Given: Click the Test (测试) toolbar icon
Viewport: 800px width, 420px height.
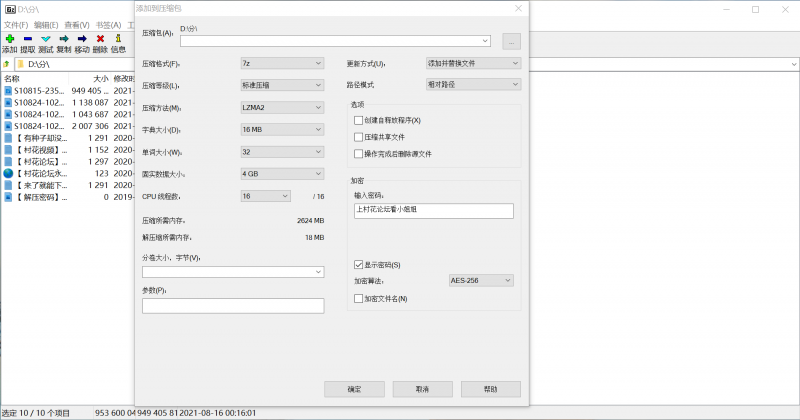Looking at the screenshot, I should (45, 38).
